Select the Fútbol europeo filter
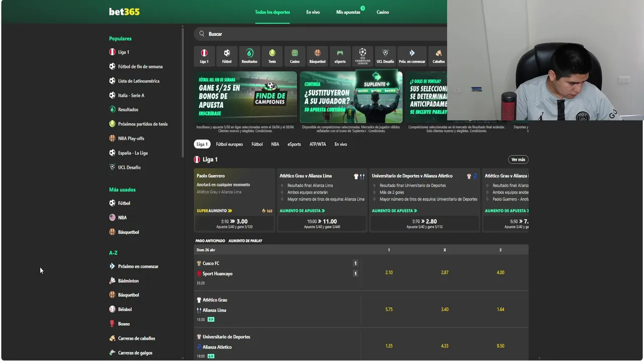Image resolution: width=644 pixels, height=362 pixels. point(229,144)
